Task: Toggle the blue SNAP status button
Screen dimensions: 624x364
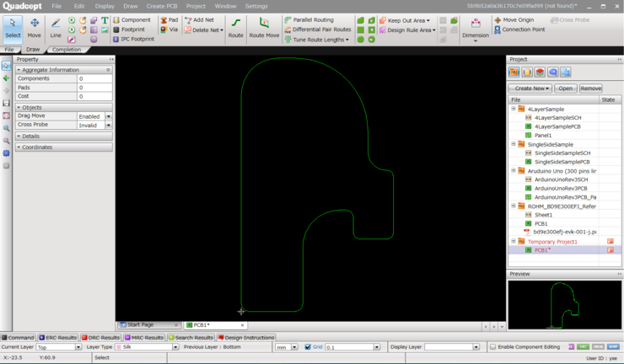Action: [613, 347]
